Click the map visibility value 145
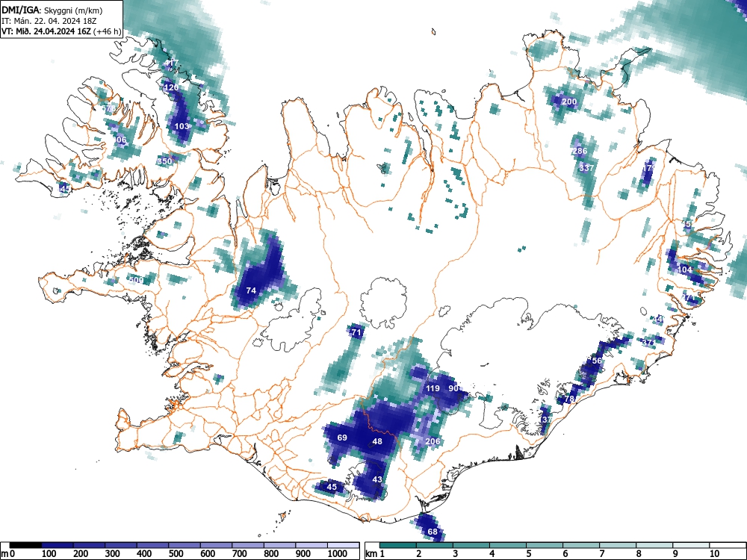The height and width of the screenshot is (560, 747). coord(63,189)
